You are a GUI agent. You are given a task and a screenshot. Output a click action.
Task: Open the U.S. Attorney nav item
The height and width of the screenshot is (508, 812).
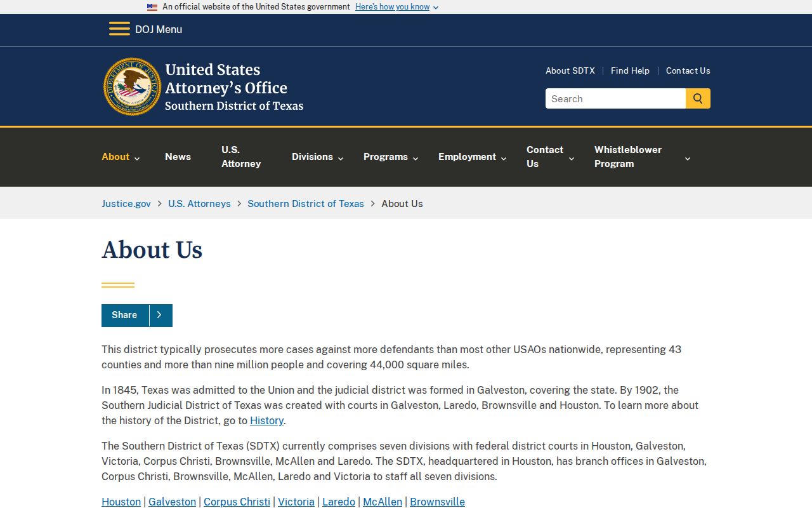(x=241, y=157)
